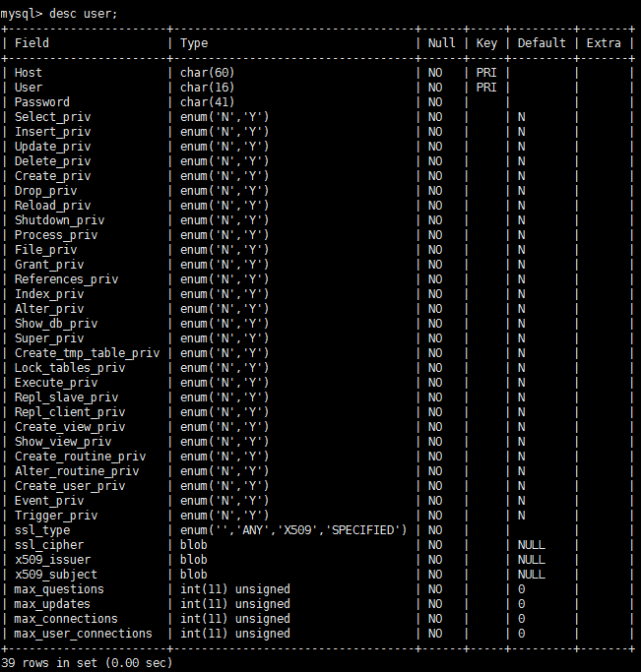Click the 'Repl_client_priv' field
Image resolution: width=641 pixels, height=672 pixels.
(x=70, y=412)
